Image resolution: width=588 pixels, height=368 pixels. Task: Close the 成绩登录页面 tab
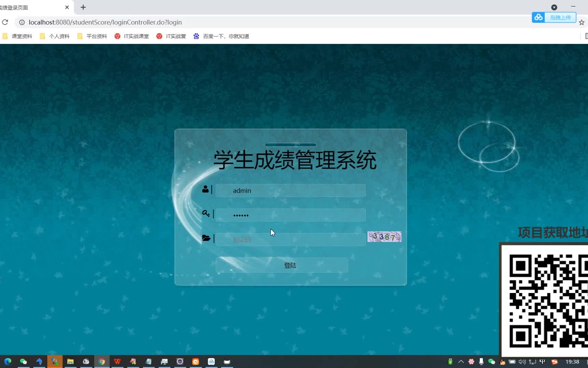[x=67, y=7]
